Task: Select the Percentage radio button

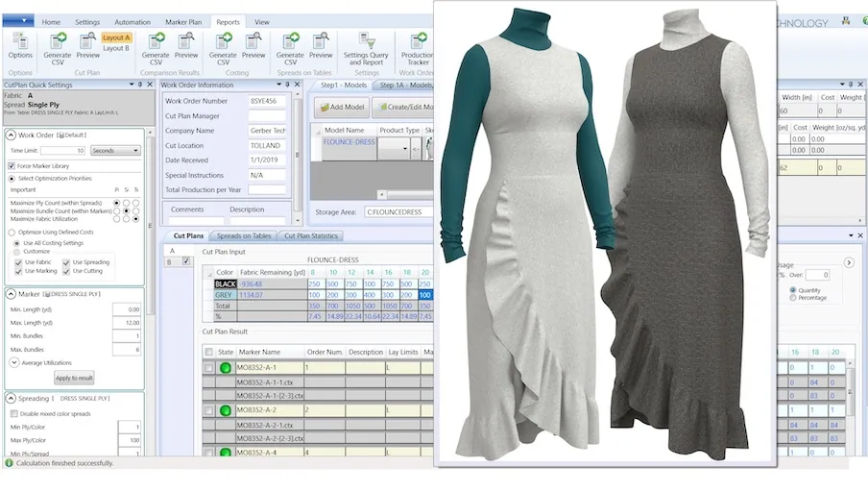Action: 793,298
